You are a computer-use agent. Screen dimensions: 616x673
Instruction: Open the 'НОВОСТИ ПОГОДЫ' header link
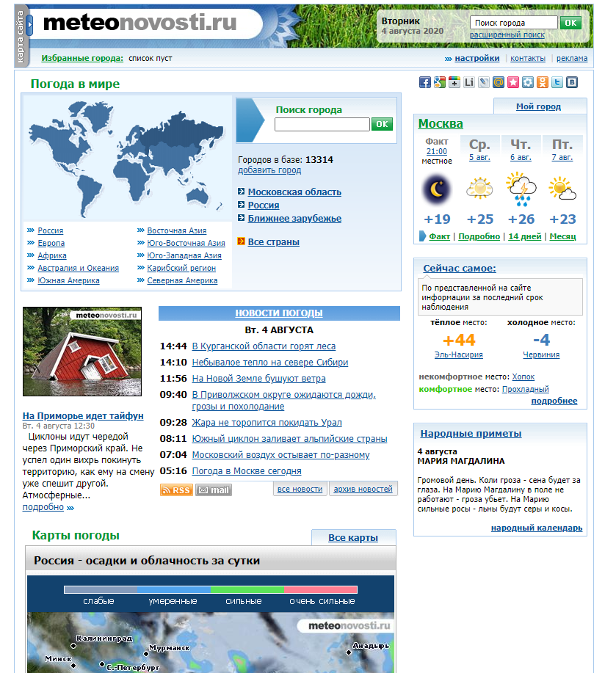point(279,313)
